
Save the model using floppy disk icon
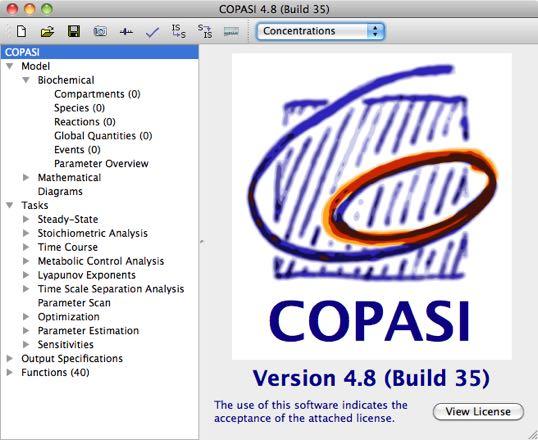(74, 31)
